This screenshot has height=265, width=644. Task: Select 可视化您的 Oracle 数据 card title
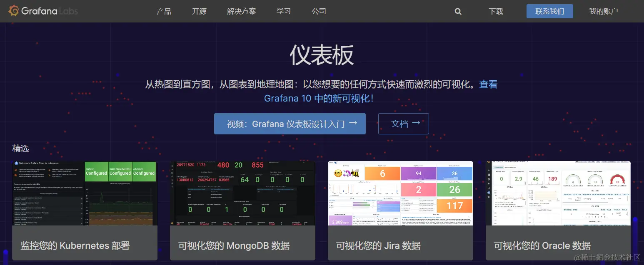pyautogui.click(x=542, y=245)
